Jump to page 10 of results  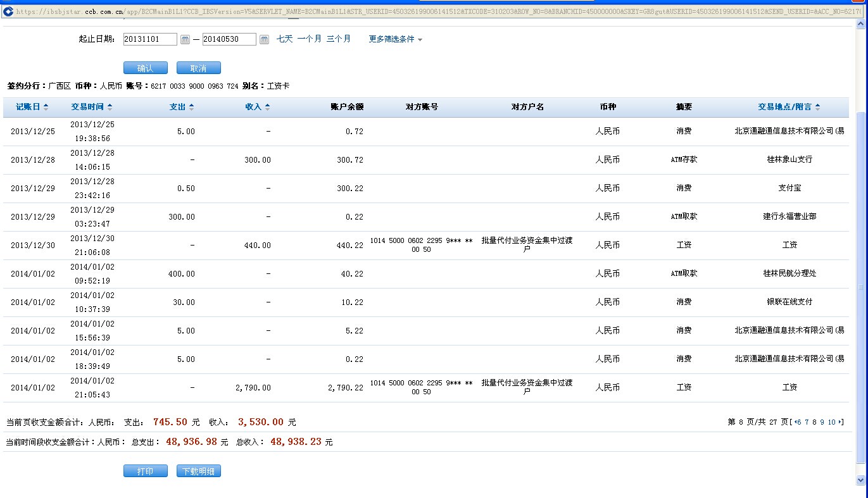(x=831, y=422)
